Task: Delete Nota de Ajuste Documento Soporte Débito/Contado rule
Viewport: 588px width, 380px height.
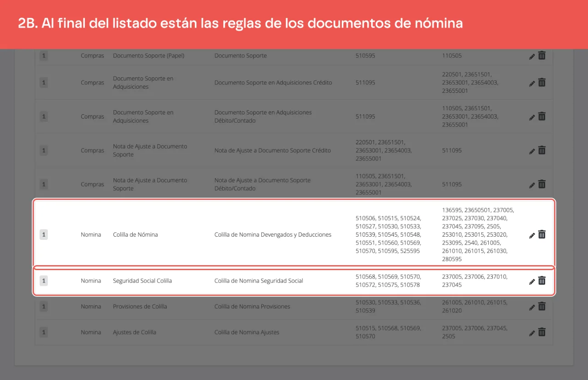Action: pos(542,184)
